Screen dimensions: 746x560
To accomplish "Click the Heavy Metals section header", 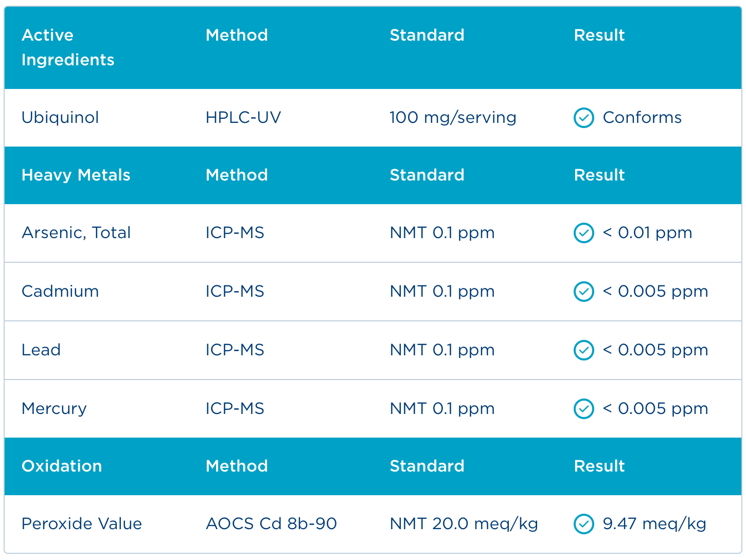I will (x=76, y=175).
